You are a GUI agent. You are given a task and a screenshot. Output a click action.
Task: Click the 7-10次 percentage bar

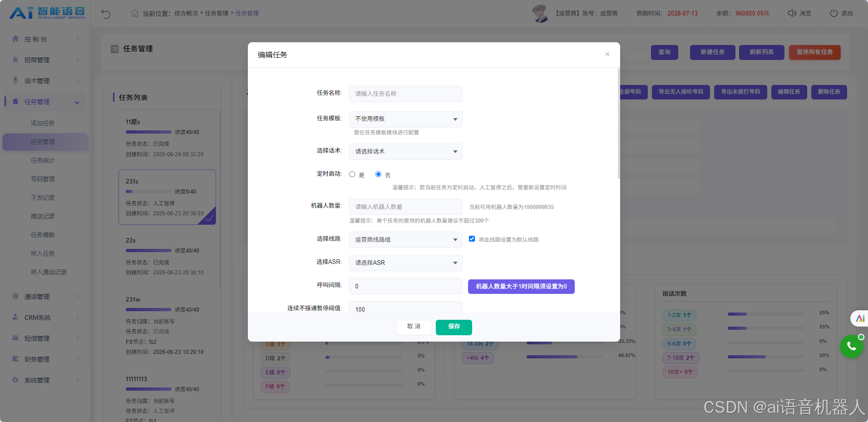coord(765,357)
